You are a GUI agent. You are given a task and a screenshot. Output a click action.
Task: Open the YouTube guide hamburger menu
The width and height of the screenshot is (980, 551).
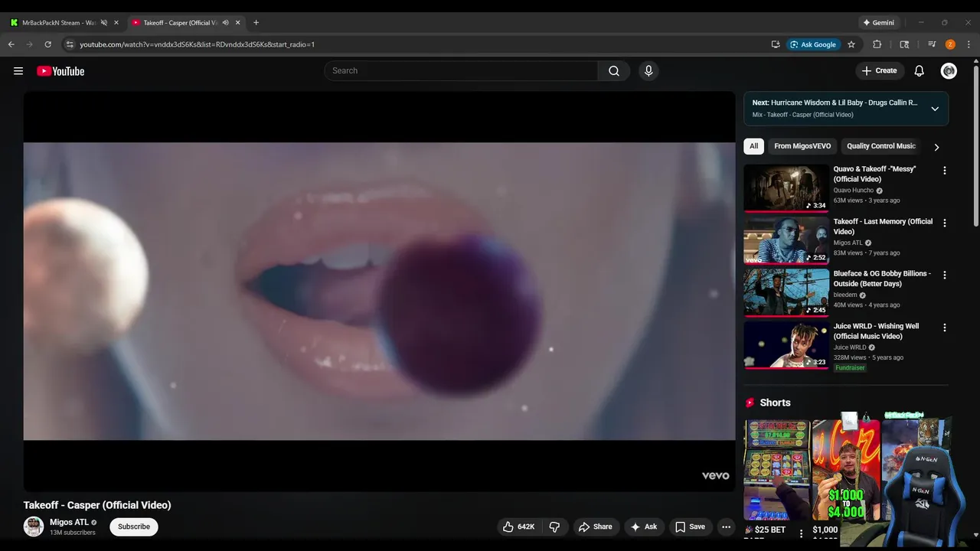click(x=18, y=71)
